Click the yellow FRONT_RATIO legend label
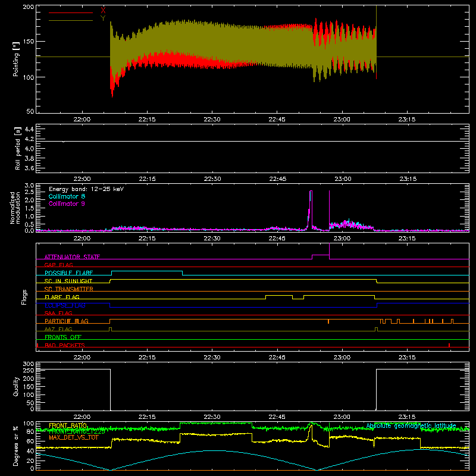476x476 pixels. point(68,425)
